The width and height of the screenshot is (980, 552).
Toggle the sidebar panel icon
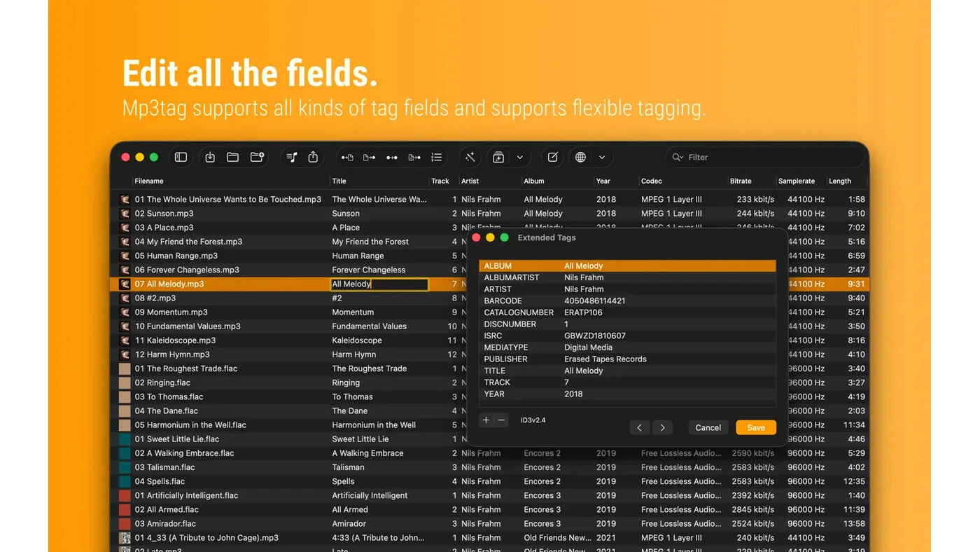point(181,157)
